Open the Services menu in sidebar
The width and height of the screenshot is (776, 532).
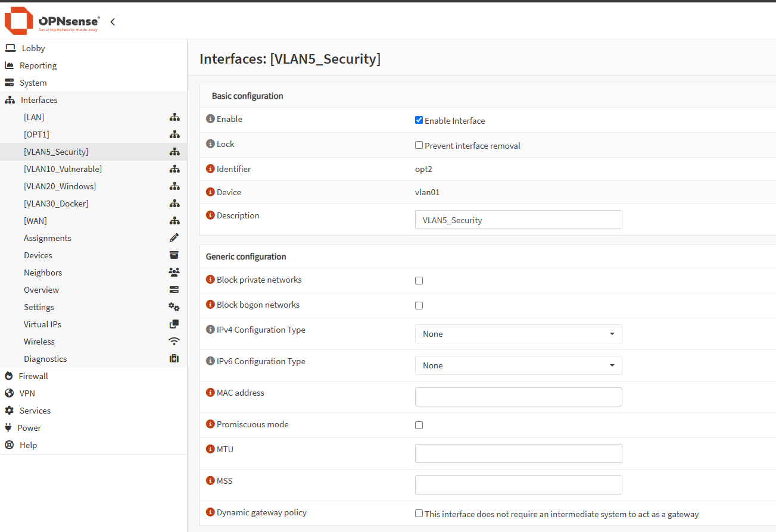pyautogui.click(x=35, y=411)
